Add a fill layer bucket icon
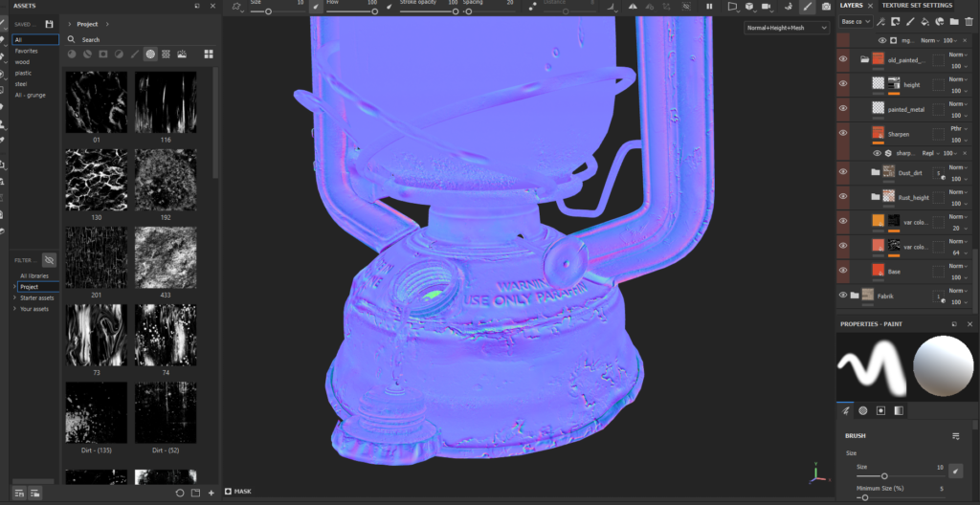This screenshot has width=980, height=505. point(925,22)
